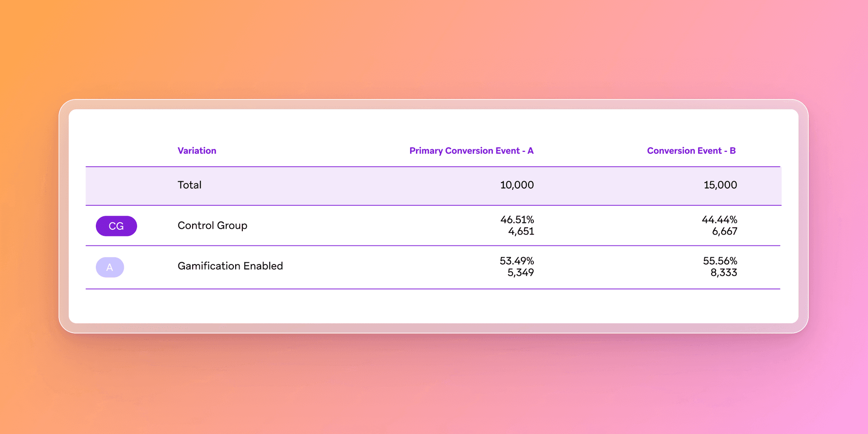868x434 pixels.
Task: Click the 44.44% Control Group percentage
Action: click(719, 220)
